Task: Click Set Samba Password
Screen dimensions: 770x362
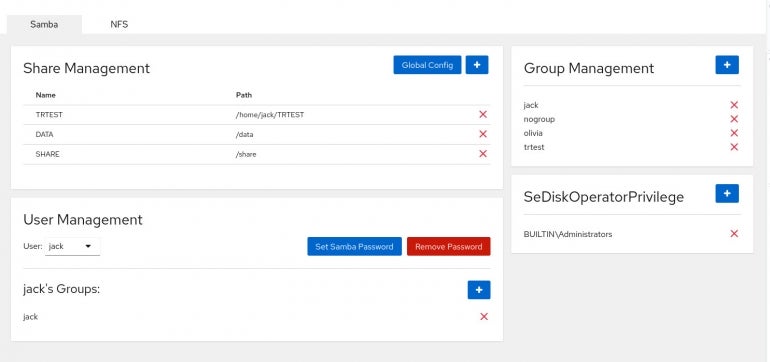Action: click(354, 247)
